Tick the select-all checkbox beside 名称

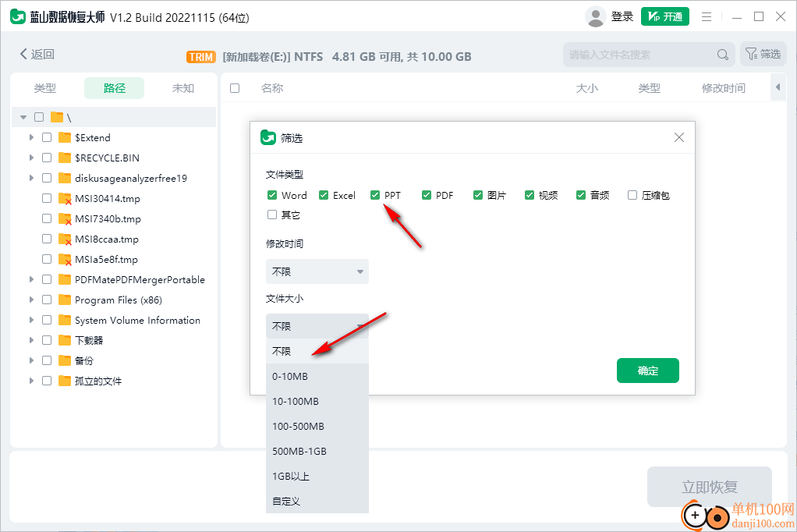(235, 88)
